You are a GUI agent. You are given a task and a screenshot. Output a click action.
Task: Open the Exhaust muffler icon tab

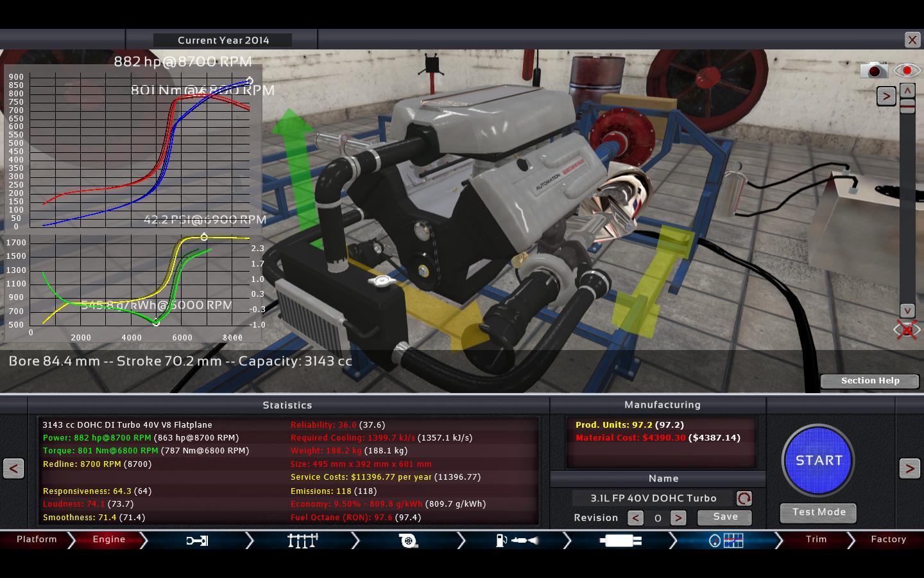tap(620, 541)
